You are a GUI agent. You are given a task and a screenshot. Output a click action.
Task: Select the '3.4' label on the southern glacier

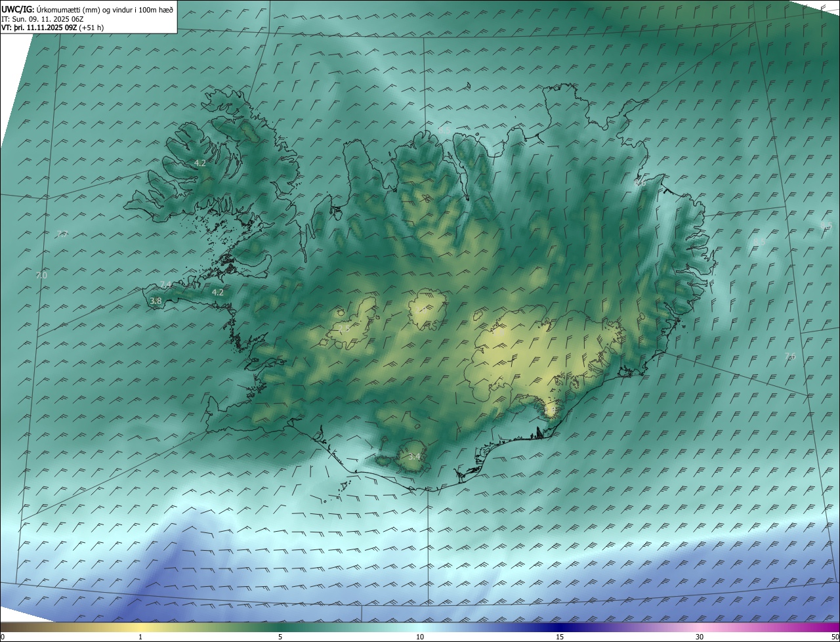coord(414,456)
